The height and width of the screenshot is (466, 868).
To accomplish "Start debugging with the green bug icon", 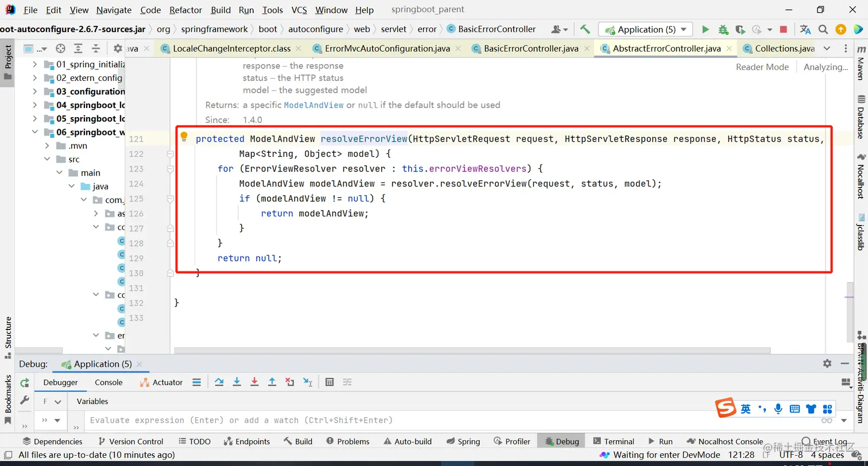I will pyautogui.click(x=723, y=29).
